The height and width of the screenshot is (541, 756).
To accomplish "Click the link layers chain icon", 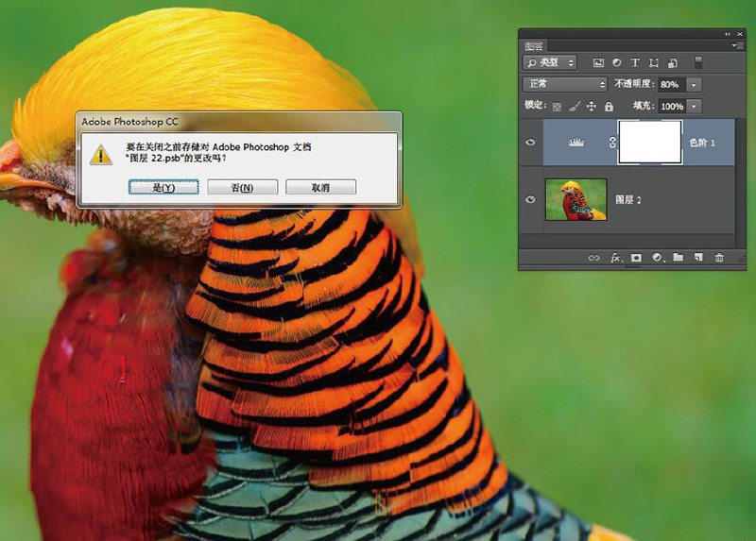I will (594, 257).
